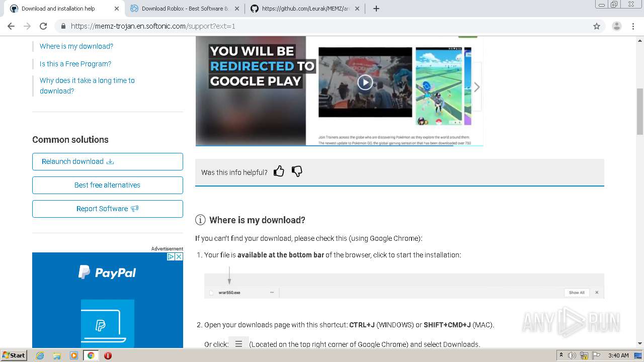
Task: Open a new browser tab
Action: coord(376,9)
